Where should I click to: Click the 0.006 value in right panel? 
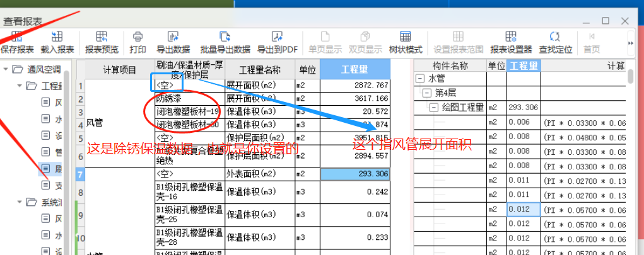pos(524,123)
